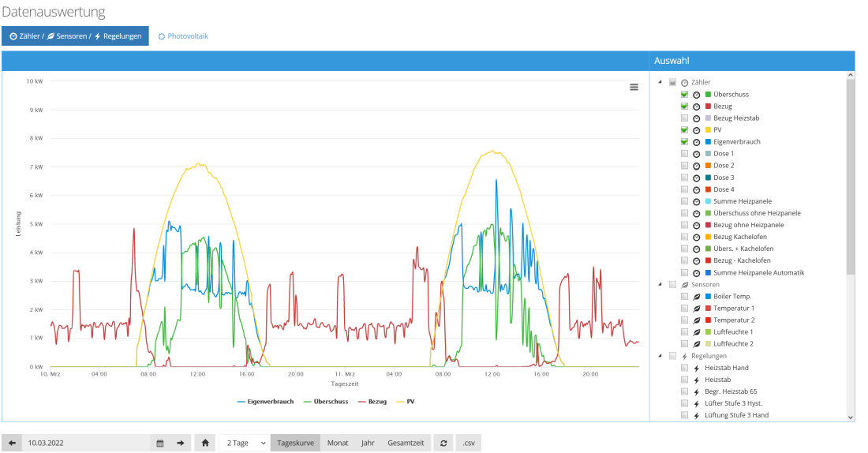The height and width of the screenshot is (453, 868).
Task: Enable the Bezug Heizstab checkbox
Action: (684, 118)
